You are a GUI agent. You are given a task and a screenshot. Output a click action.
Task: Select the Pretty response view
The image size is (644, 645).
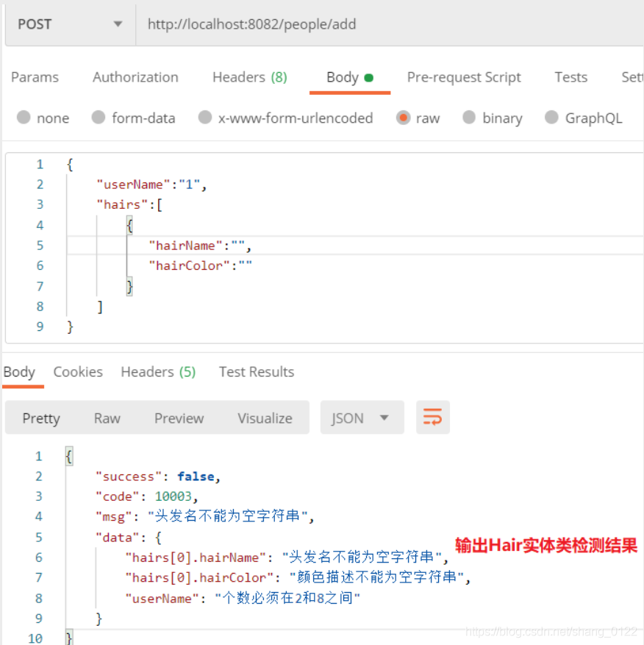click(41, 418)
